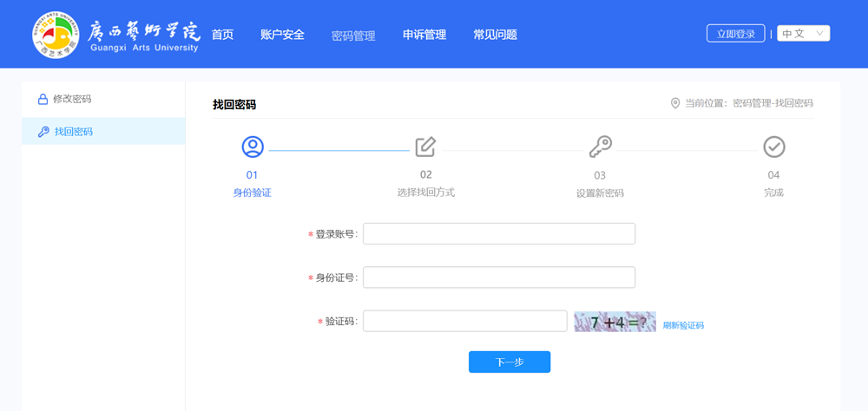Click the step 01 identity verification user icon
Image resolution: width=868 pixels, height=411 pixels.
coord(253,147)
